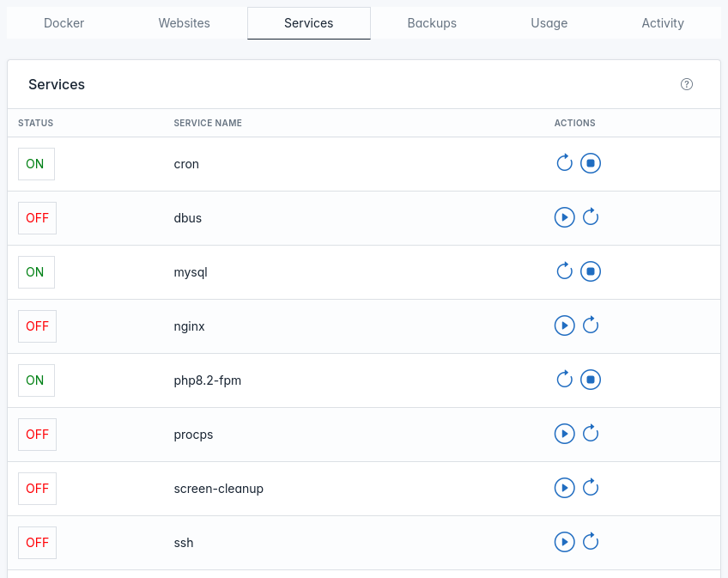The width and height of the screenshot is (728, 578).
Task: Open the Backups tab
Action: click(x=432, y=23)
